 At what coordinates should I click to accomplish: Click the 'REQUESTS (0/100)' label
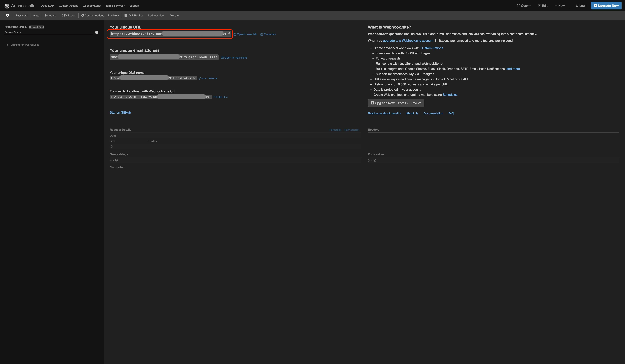pyautogui.click(x=15, y=27)
